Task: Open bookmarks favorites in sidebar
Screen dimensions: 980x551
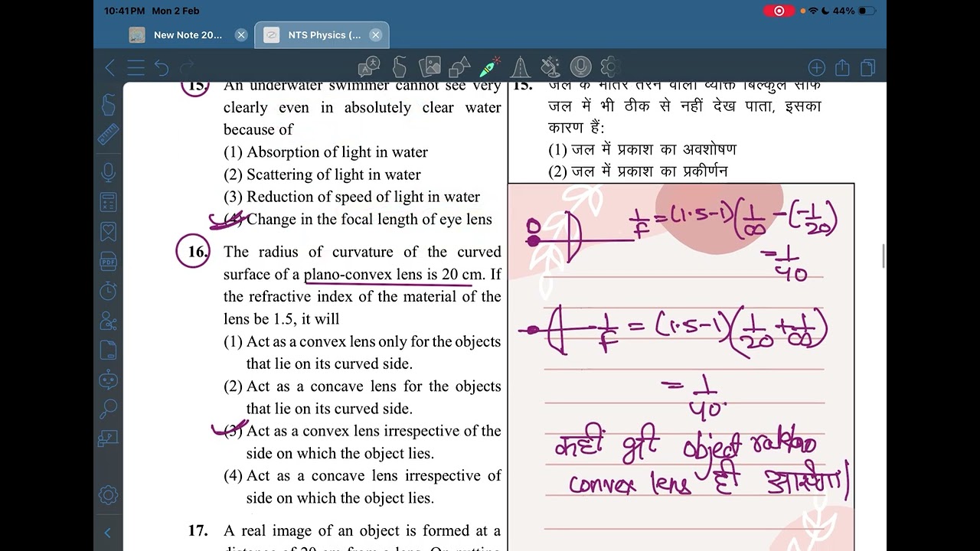Action: 109,232
